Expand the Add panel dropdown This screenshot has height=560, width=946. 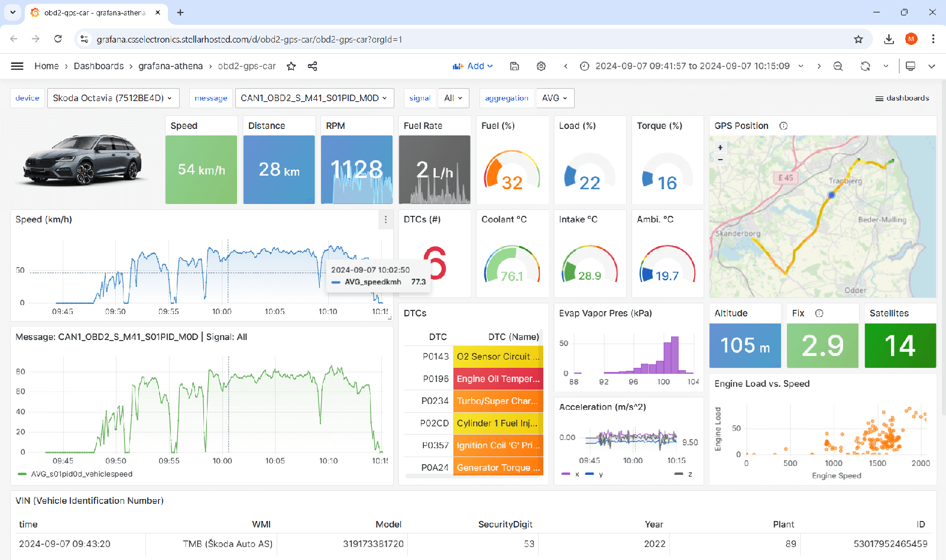coord(473,66)
